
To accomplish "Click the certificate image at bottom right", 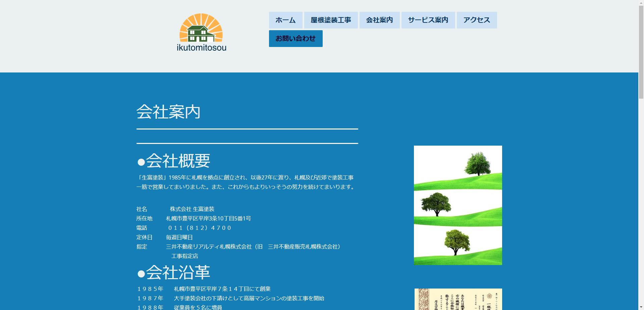I will (458, 299).
